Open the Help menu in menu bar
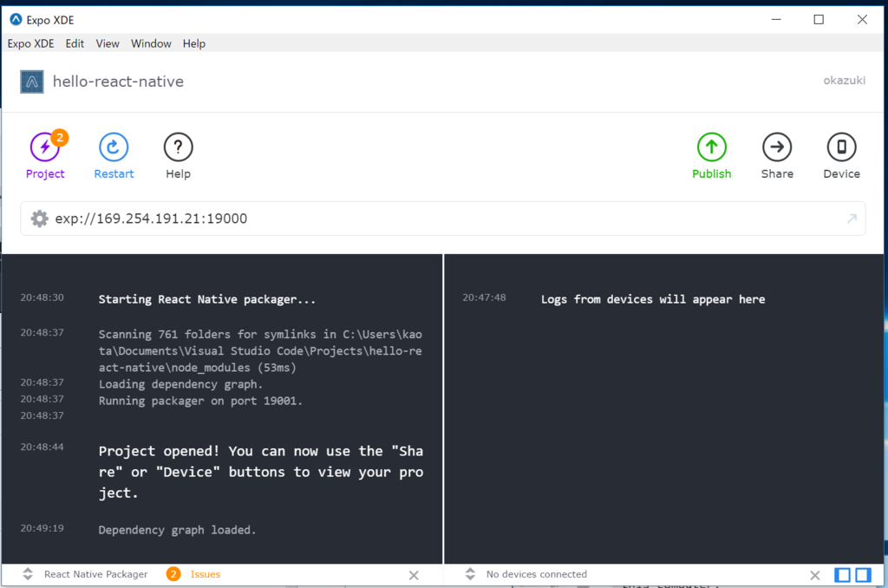This screenshot has height=588, width=888. (x=193, y=43)
